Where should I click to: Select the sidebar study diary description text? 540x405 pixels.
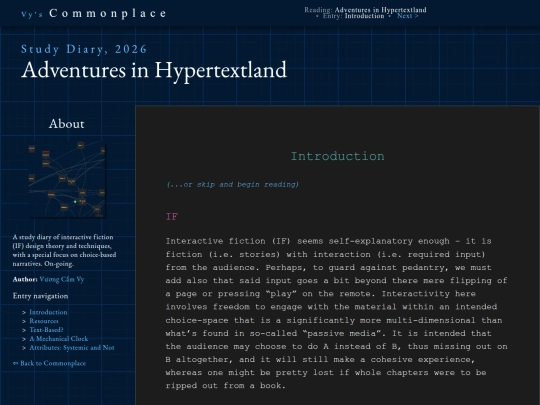click(64, 250)
